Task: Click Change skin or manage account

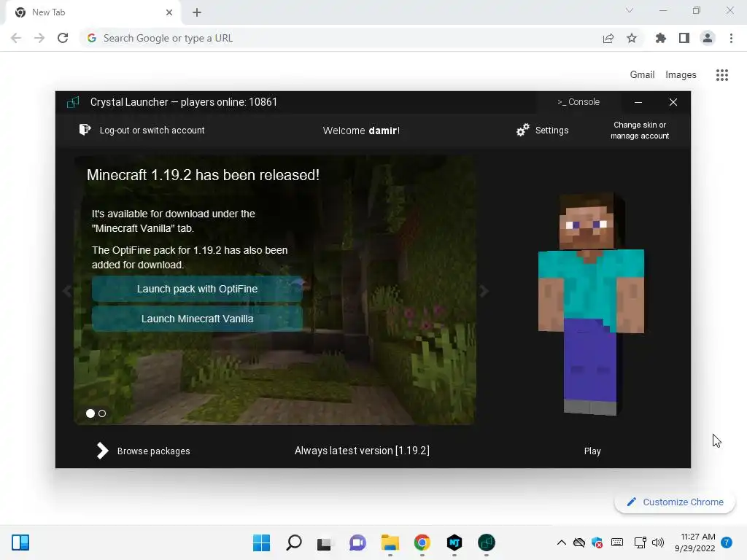Action: (x=640, y=131)
